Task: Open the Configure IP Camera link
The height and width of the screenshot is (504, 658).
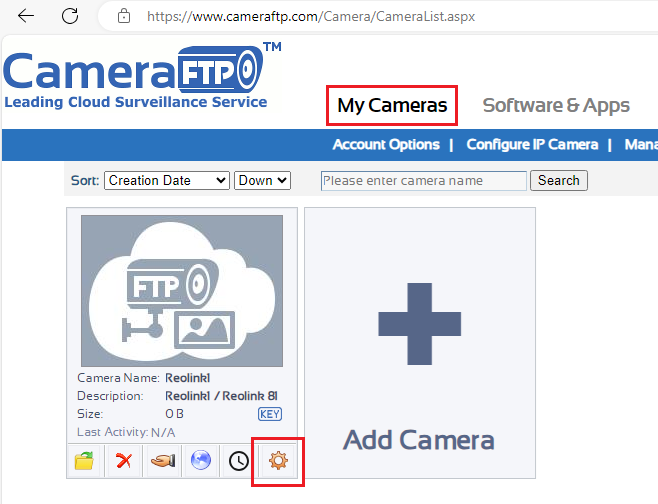Action: tap(532, 145)
